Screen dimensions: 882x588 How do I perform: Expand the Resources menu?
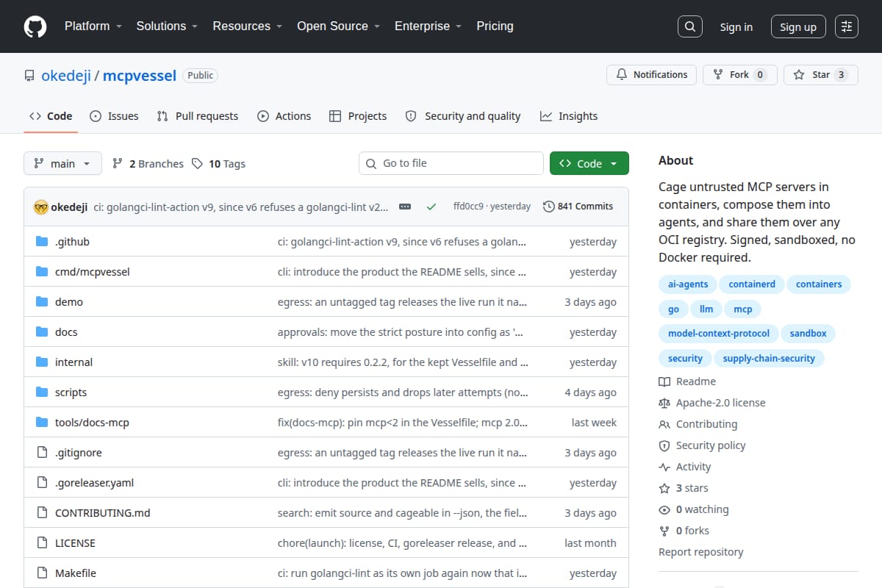pyautogui.click(x=248, y=26)
